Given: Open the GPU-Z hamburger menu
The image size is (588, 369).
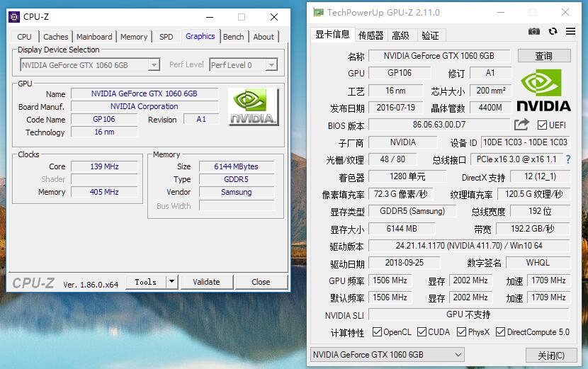Looking at the screenshot, I should coord(570,31).
